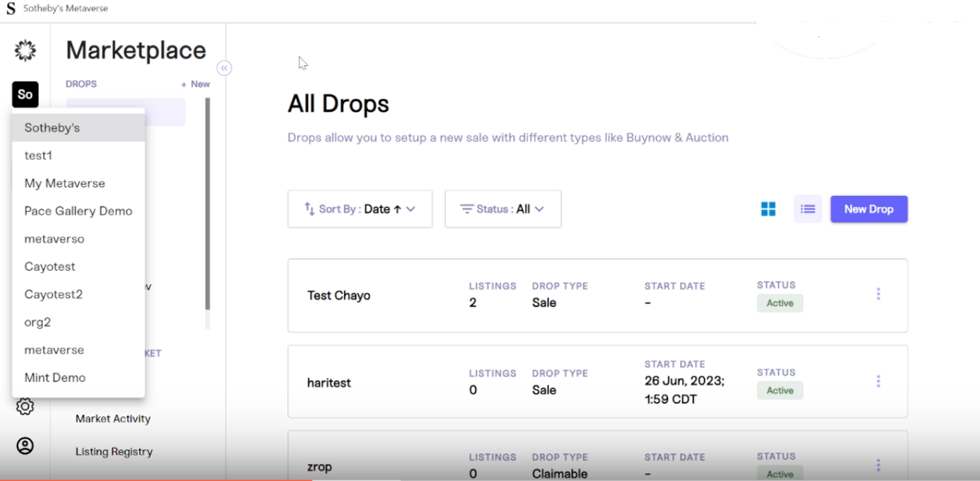Open options menu for haritest drop
980x481 pixels.
(878, 381)
